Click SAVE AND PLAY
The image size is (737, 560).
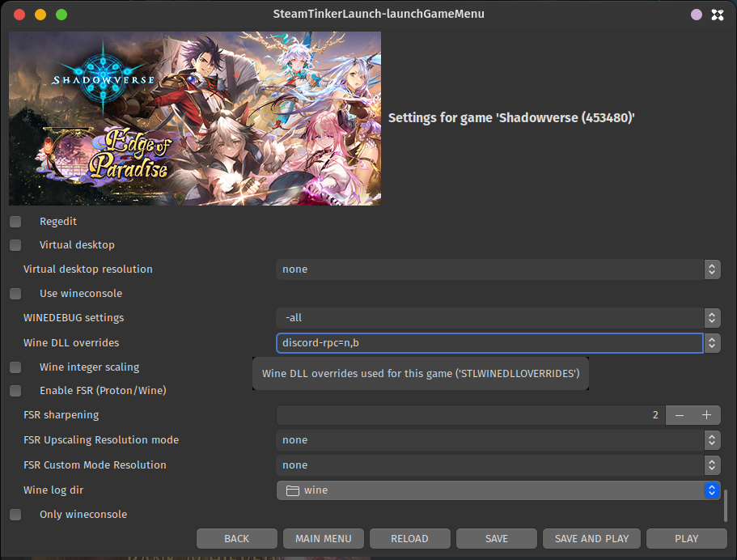[x=591, y=539]
